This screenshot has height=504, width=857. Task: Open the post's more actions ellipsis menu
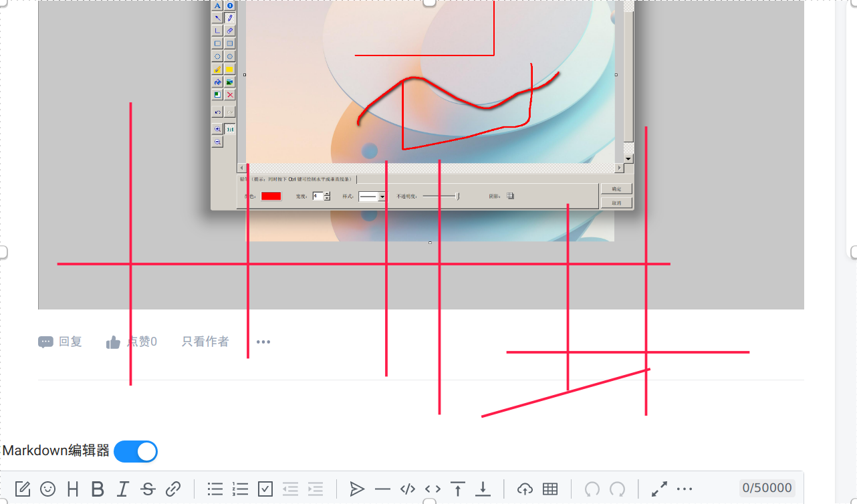click(263, 342)
